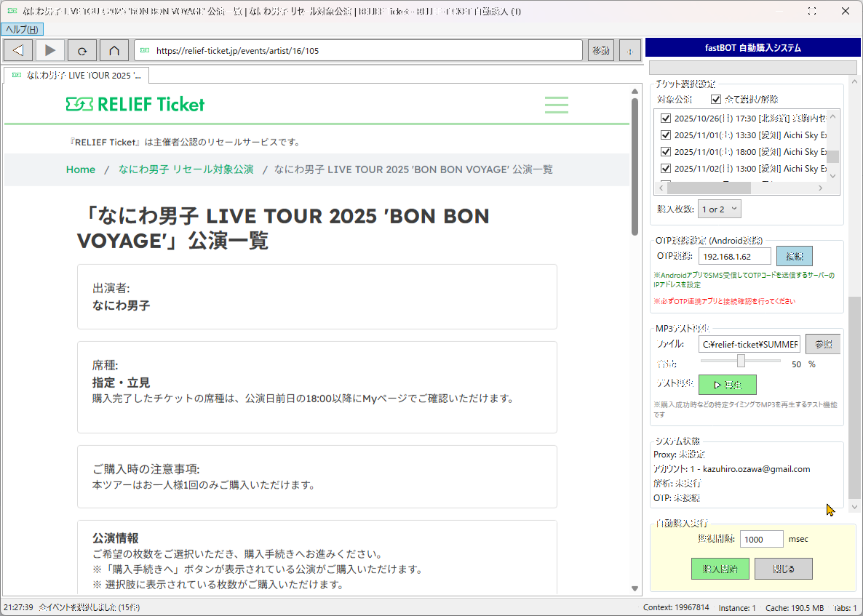Click the RELIEF Ticket logo

coord(135,105)
